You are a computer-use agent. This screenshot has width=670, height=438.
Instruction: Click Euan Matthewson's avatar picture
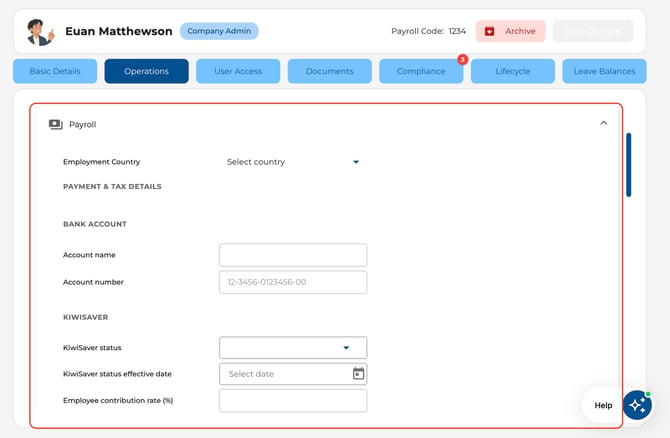(40, 32)
